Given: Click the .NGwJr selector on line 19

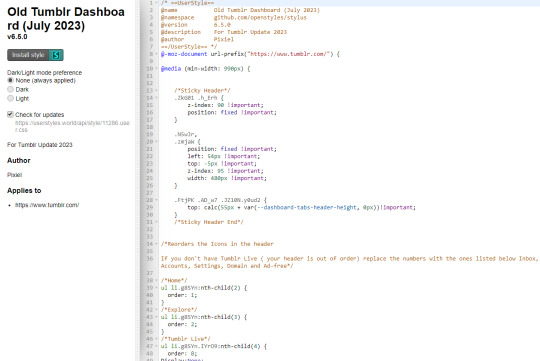Looking at the screenshot, I should tap(186, 134).
